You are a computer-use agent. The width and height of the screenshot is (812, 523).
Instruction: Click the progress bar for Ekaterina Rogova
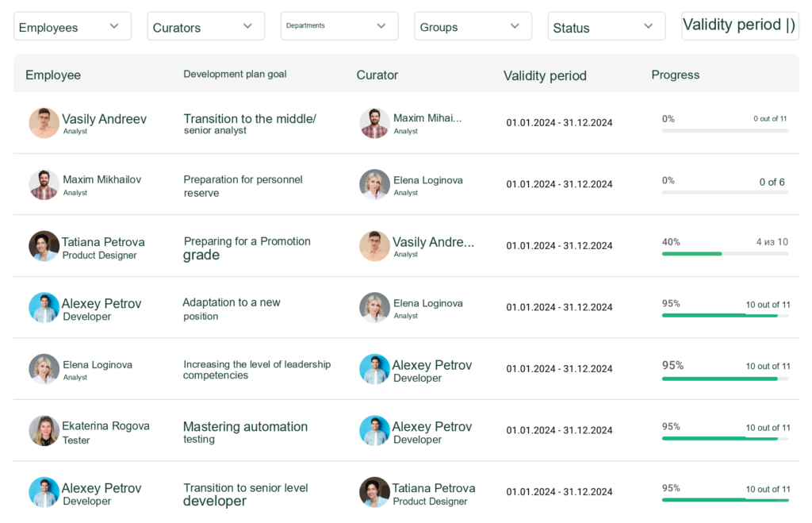[x=725, y=439]
